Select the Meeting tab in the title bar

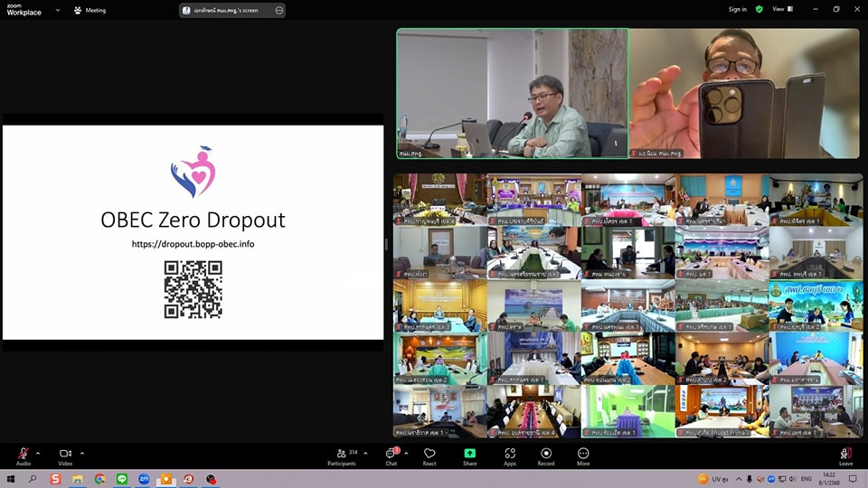pos(90,10)
